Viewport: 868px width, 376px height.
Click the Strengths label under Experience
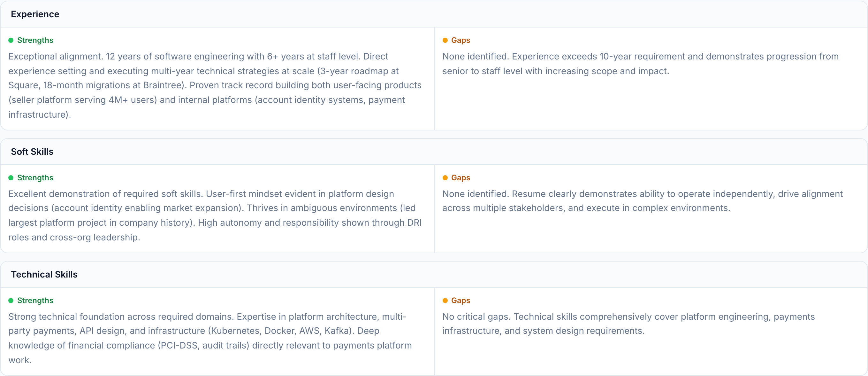(x=35, y=40)
